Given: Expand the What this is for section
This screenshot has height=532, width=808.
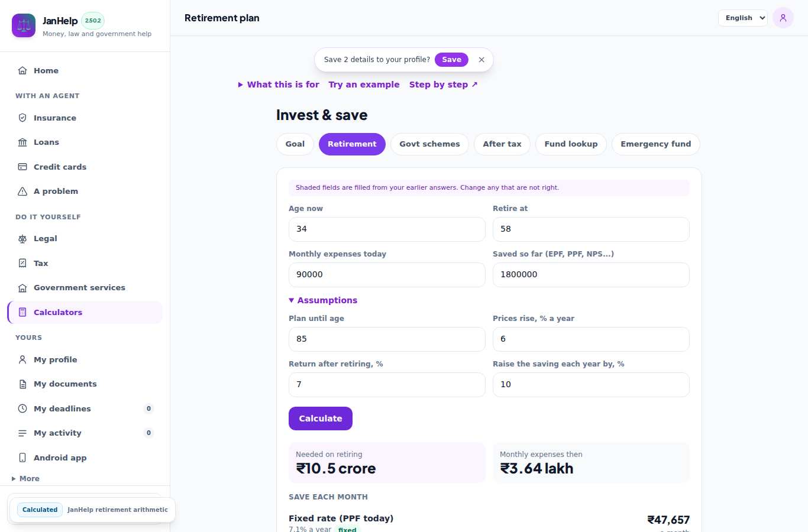Looking at the screenshot, I should [x=279, y=85].
